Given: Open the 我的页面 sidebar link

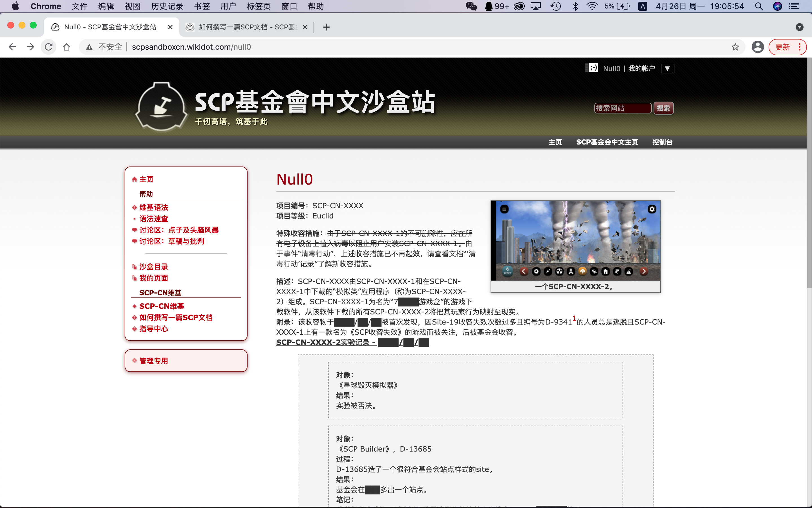Looking at the screenshot, I should 154,278.
